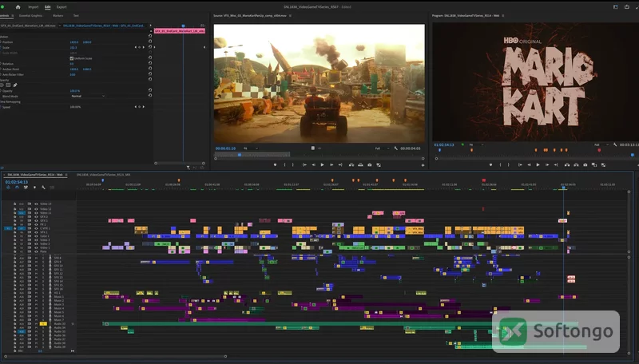The image size is (639, 364).
Task: Reset the Scale parameter
Action: pyautogui.click(x=150, y=47)
